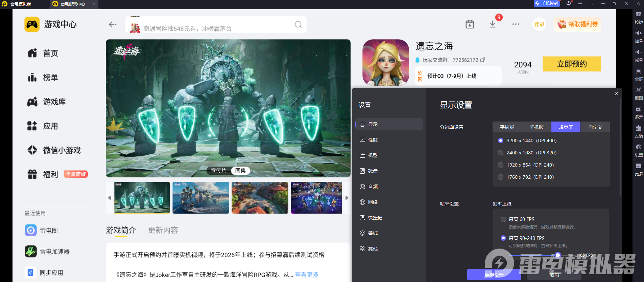Open the 性能 settings section
Viewport: 644px width, 282px height.
(x=389, y=140)
